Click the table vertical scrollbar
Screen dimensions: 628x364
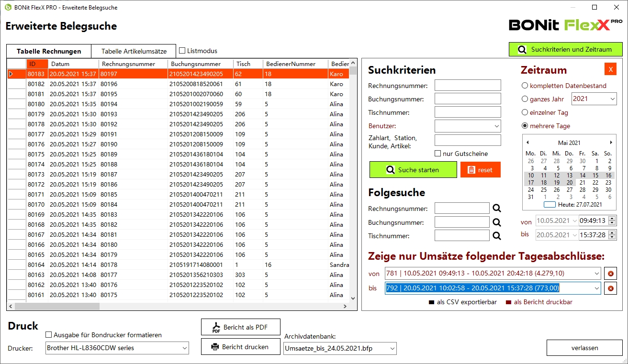point(353,181)
